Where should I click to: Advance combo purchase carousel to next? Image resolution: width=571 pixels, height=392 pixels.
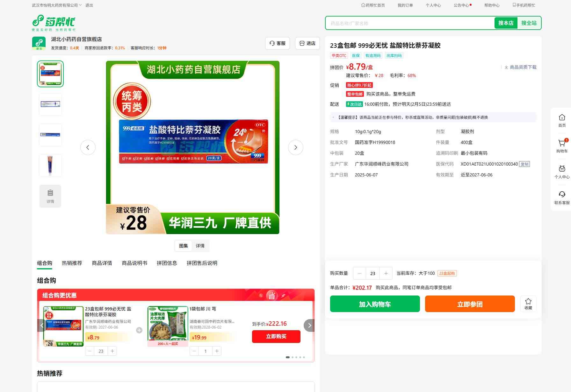pos(309,325)
